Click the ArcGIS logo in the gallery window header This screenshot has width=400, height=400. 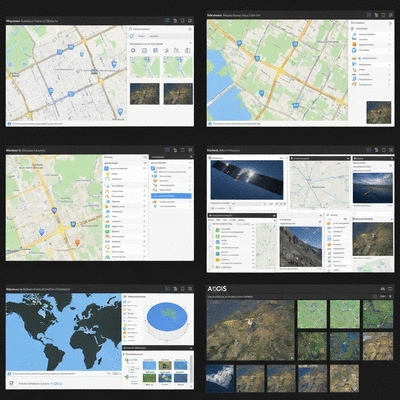click(x=217, y=289)
